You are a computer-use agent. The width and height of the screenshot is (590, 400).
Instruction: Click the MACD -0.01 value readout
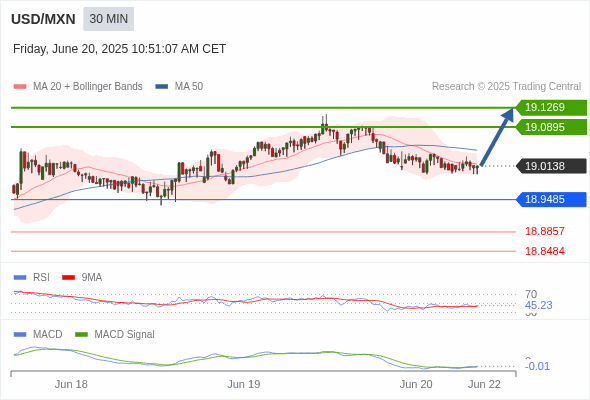pos(537,366)
